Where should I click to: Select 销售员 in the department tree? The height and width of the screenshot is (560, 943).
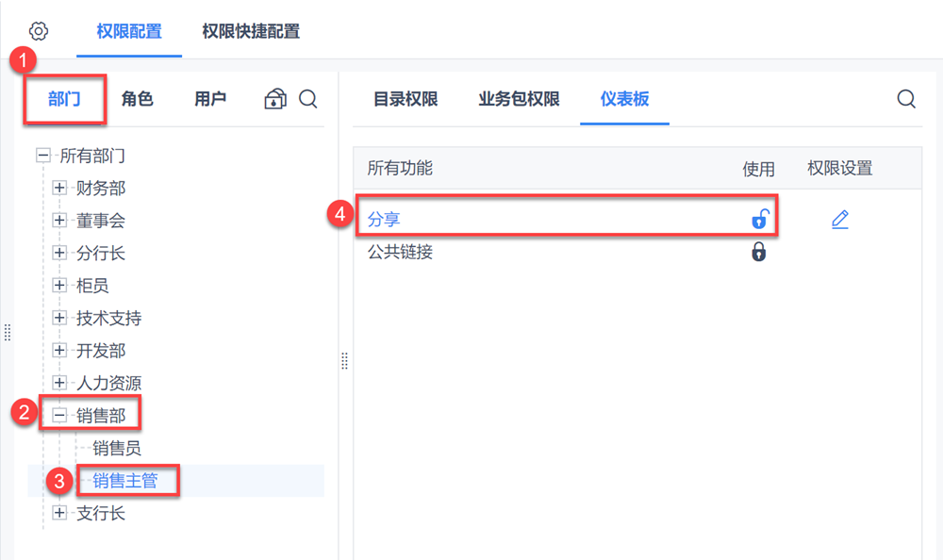[117, 449]
